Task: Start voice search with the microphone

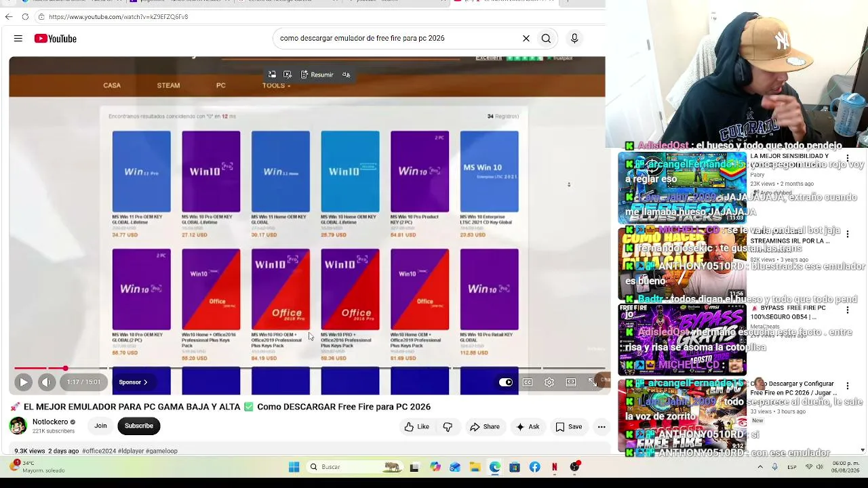Action: pos(574,39)
